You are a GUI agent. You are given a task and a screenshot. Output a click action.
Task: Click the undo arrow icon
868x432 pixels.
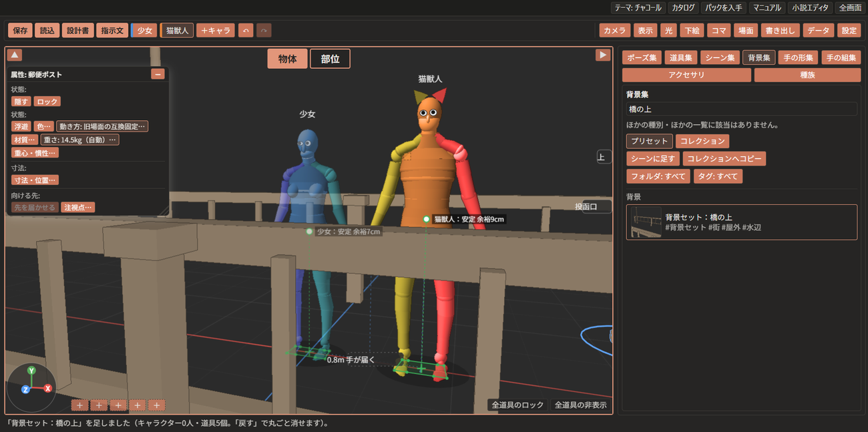[x=246, y=30]
